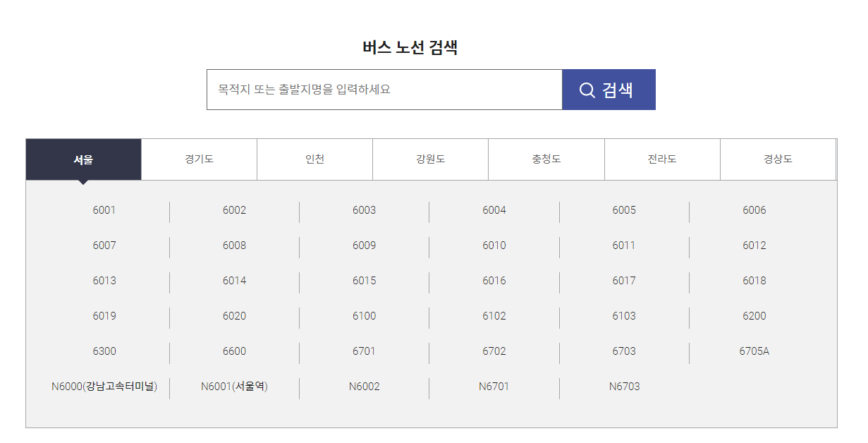This screenshot has width=868, height=443.
Task: Click route 6200
Action: coord(754,316)
